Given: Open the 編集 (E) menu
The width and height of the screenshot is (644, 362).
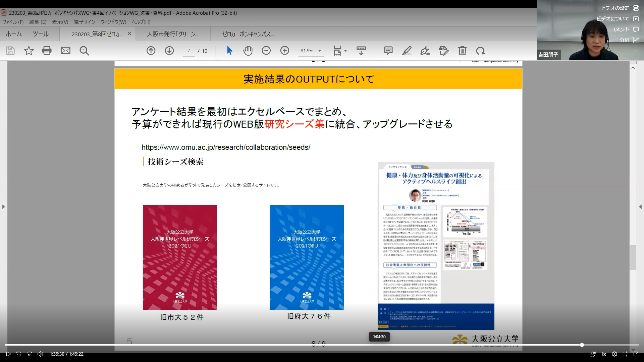Looking at the screenshot, I should coord(38,22).
